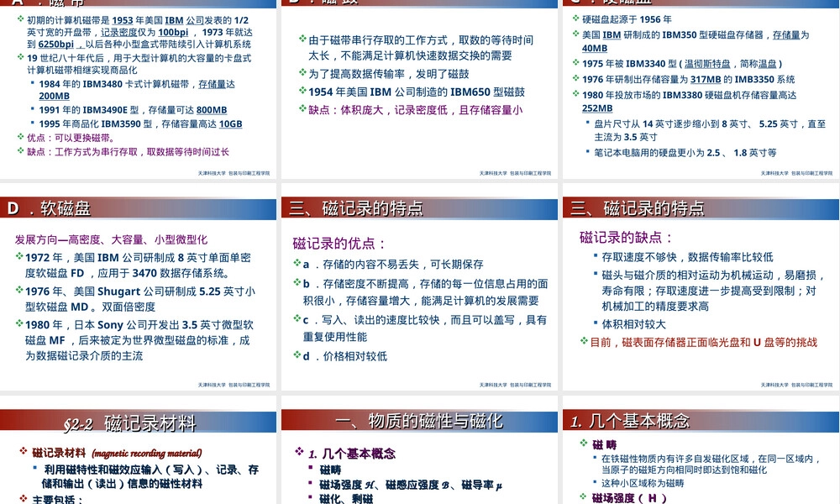Click underlined '6250bpi' on the tape slide
This screenshot has width=840, height=504.
(x=55, y=44)
